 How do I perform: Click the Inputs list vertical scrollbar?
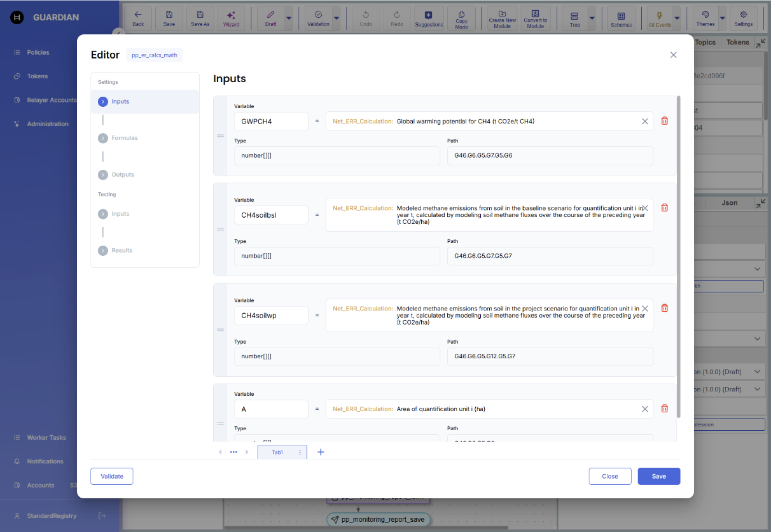tap(679, 255)
